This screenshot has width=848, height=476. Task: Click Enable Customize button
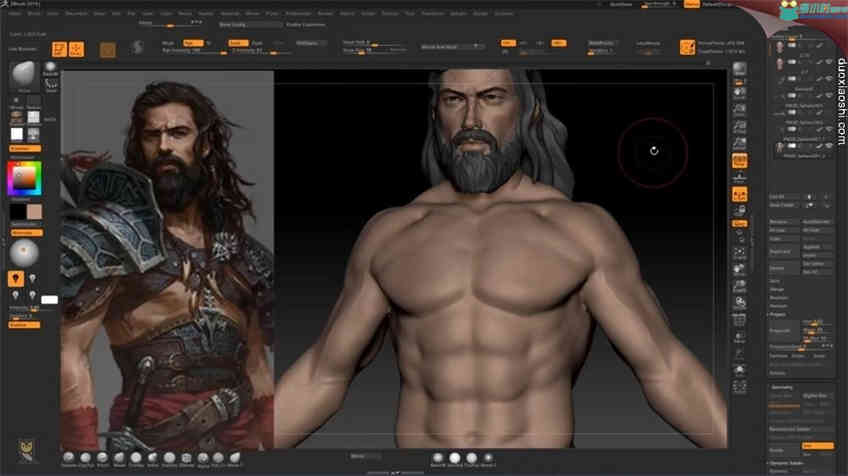pyautogui.click(x=306, y=25)
